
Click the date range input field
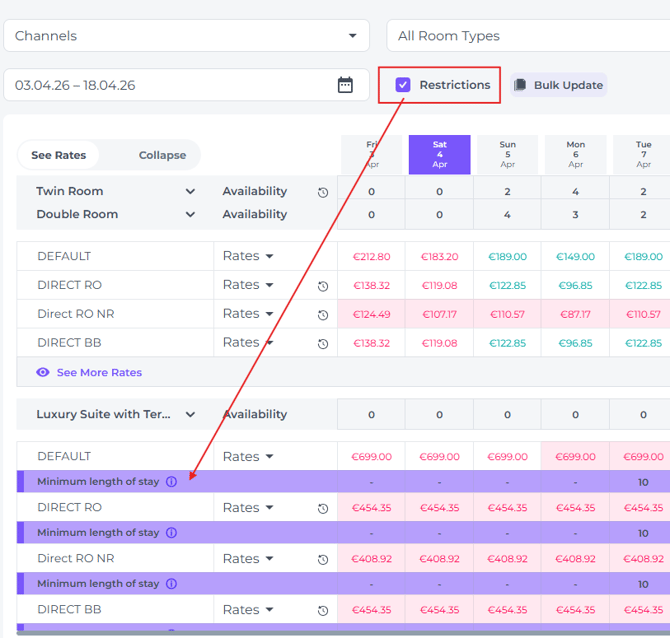170,85
